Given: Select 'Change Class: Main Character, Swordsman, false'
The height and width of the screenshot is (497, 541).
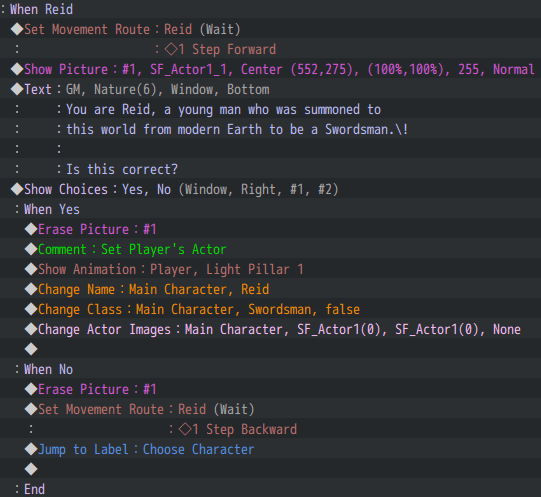Looking at the screenshot, I should click(x=270, y=309).
